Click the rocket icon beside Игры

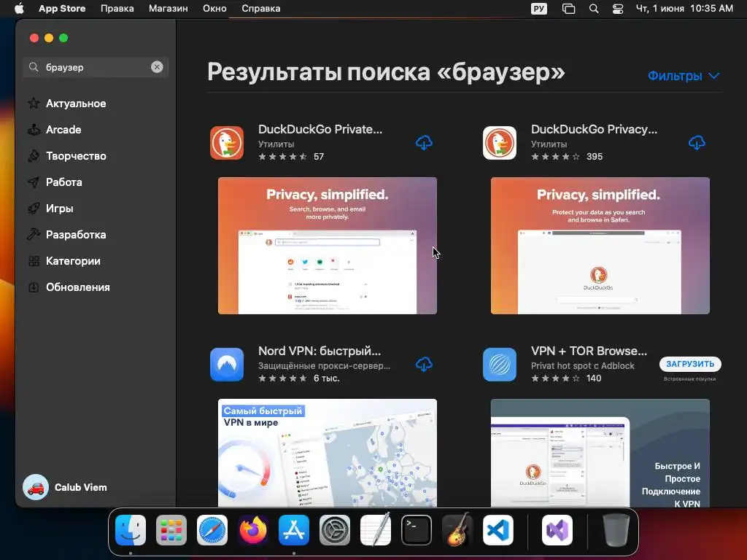[x=34, y=208]
